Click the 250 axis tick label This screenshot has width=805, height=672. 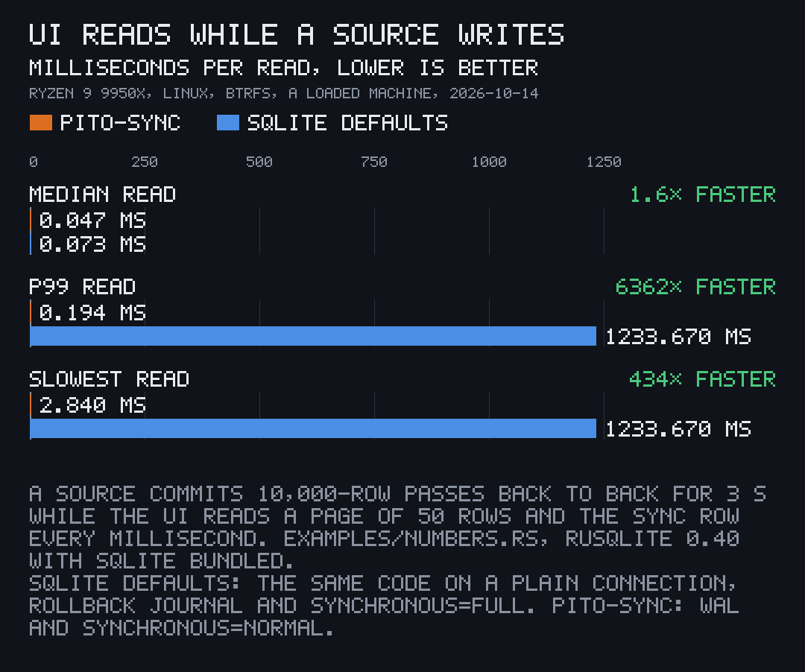click(x=145, y=162)
